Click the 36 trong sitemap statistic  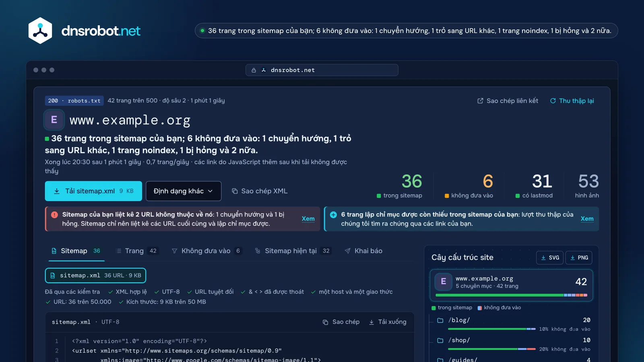pyautogui.click(x=399, y=186)
